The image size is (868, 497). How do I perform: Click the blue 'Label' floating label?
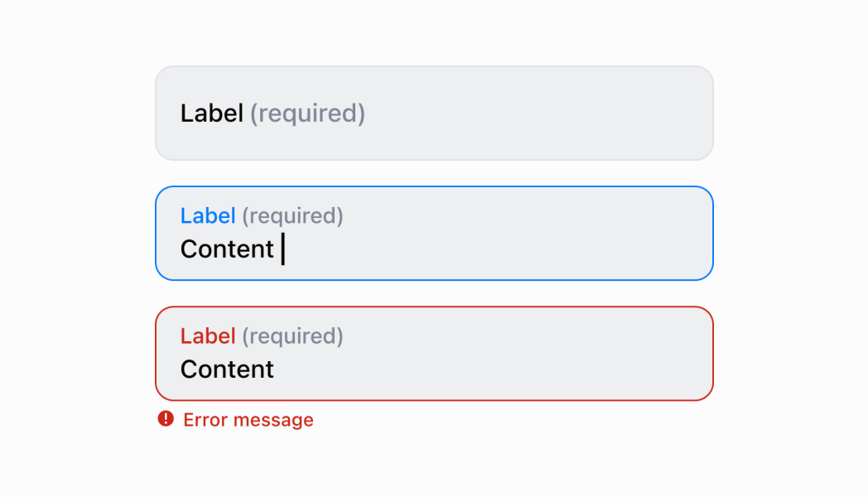coord(208,216)
